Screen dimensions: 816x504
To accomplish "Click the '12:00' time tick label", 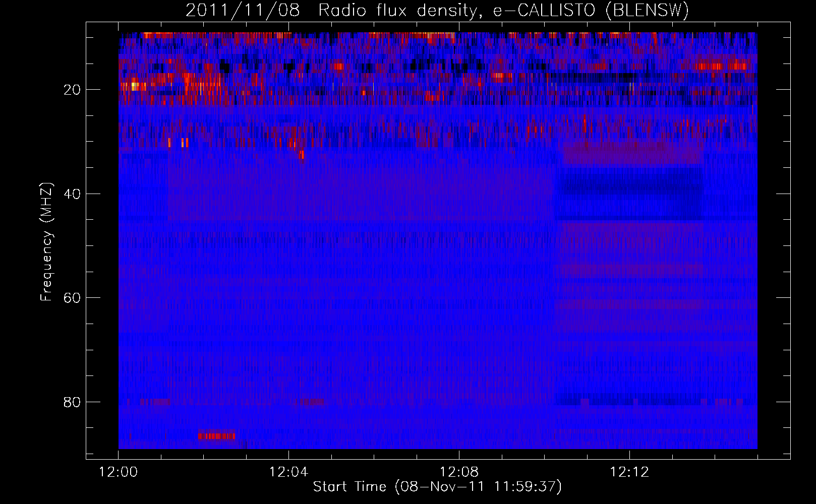I will coord(119,472).
